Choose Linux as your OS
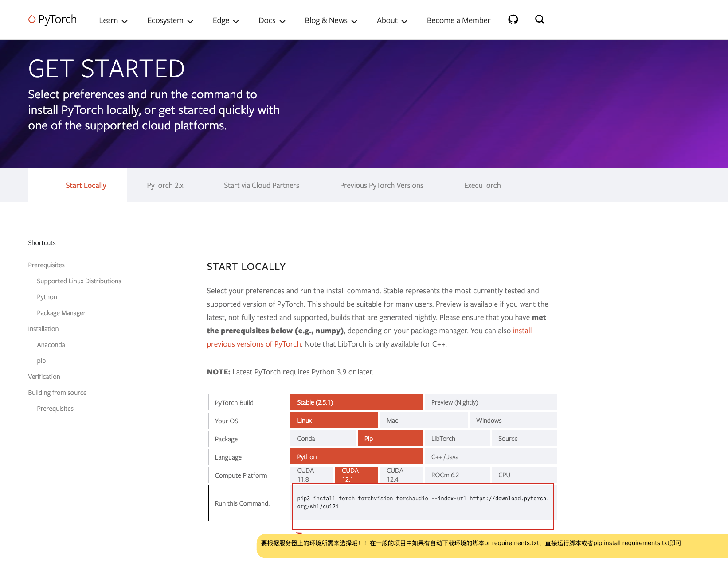Image resolution: width=728 pixels, height=565 pixels. coord(334,420)
